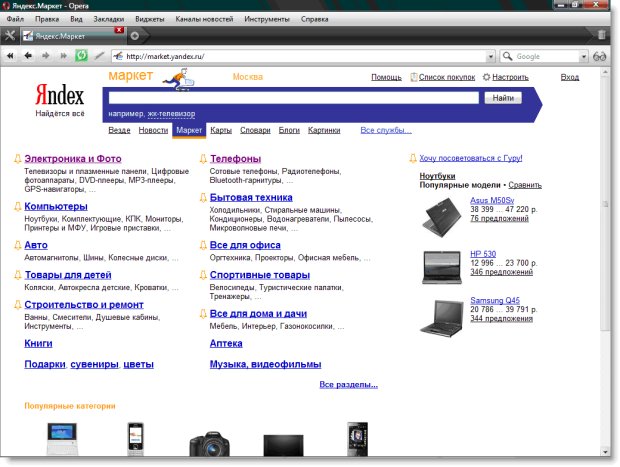Click the Сравнить compare link
Viewport: 620px width, 467px height.
(525, 185)
